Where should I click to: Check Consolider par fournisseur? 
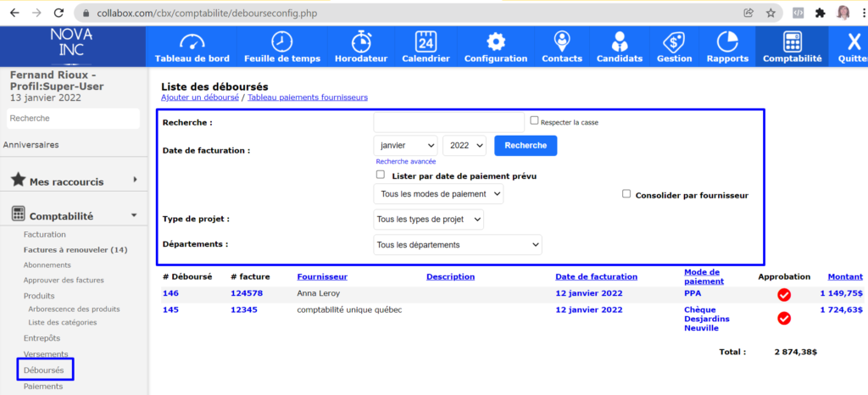pos(626,193)
